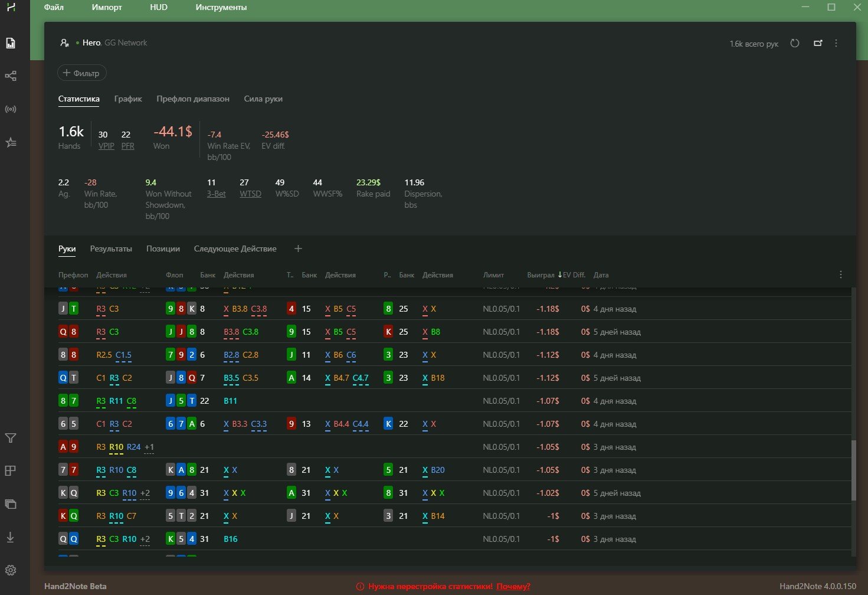The height and width of the screenshot is (595, 868).
Task: Sort by Лимит column header
Action: pos(493,275)
